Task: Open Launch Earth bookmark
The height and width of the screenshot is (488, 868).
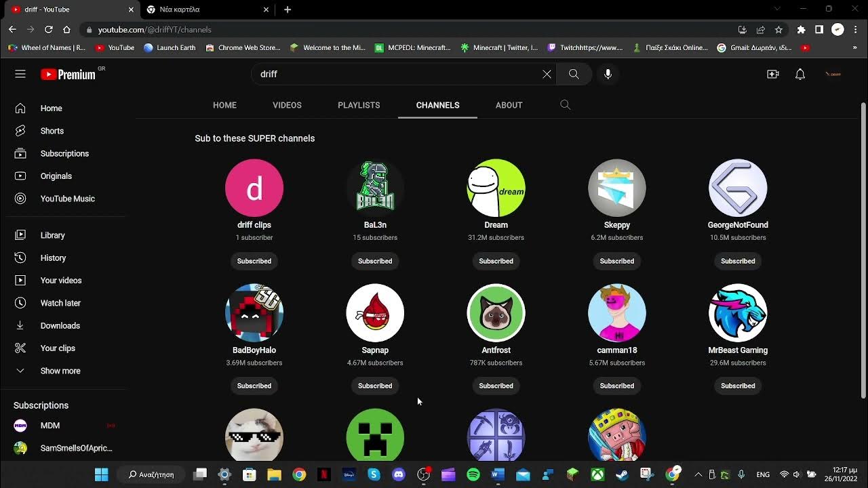Action: 170,47
